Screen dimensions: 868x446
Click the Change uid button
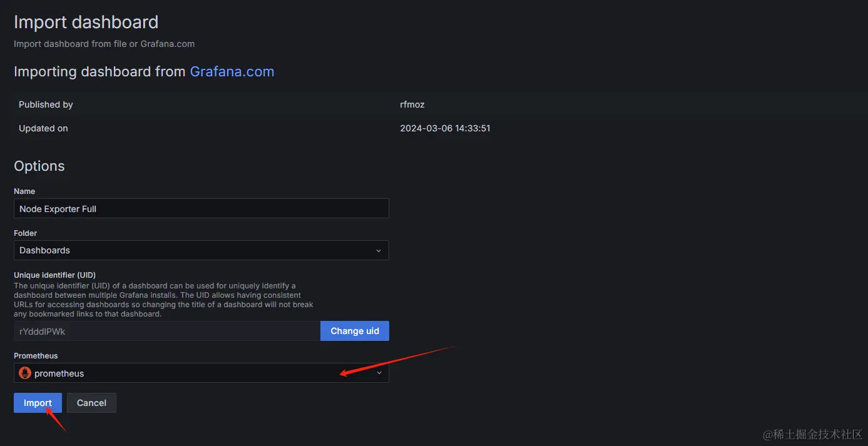point(355,331)
